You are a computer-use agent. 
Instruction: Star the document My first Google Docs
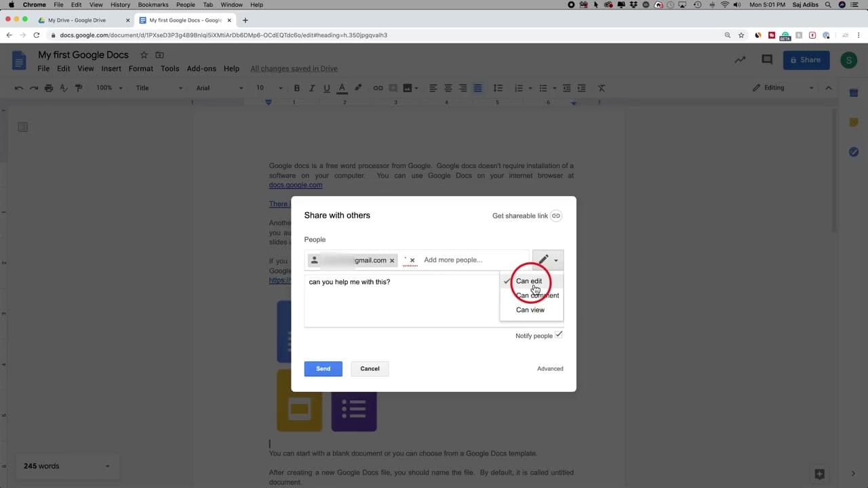pyautogui.click(x=144, y=55)
